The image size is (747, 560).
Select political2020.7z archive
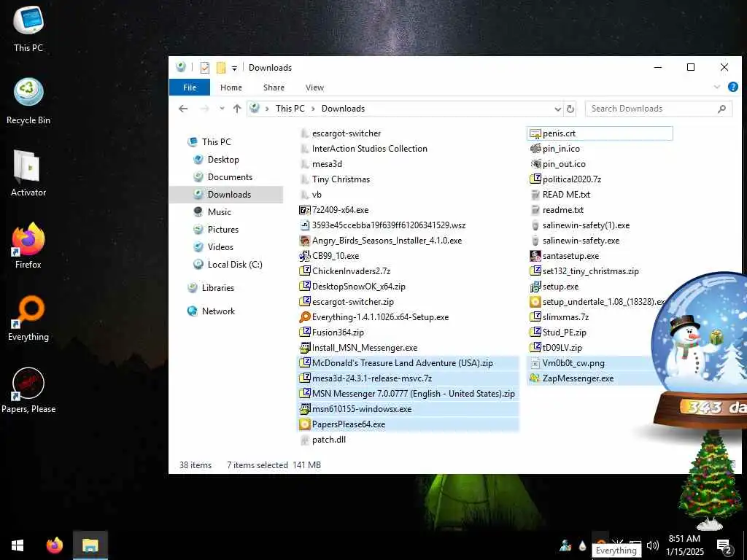(x=572, y=179)
